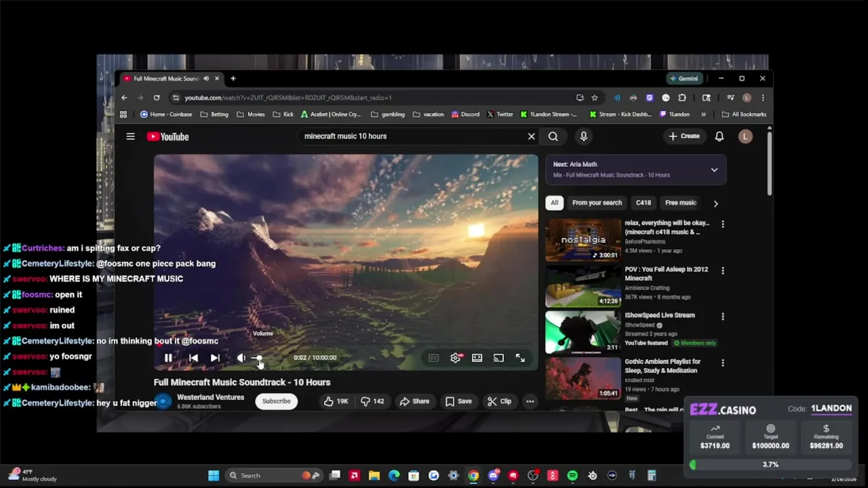The image size is (868, 488).
Task: Open a new browser tab with plus
Action: (233, 79)
